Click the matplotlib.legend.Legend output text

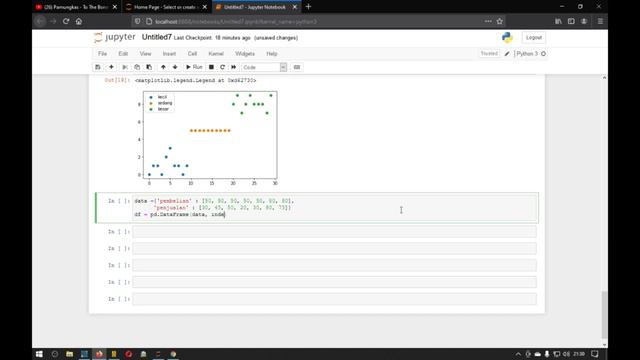pos(196,80)
